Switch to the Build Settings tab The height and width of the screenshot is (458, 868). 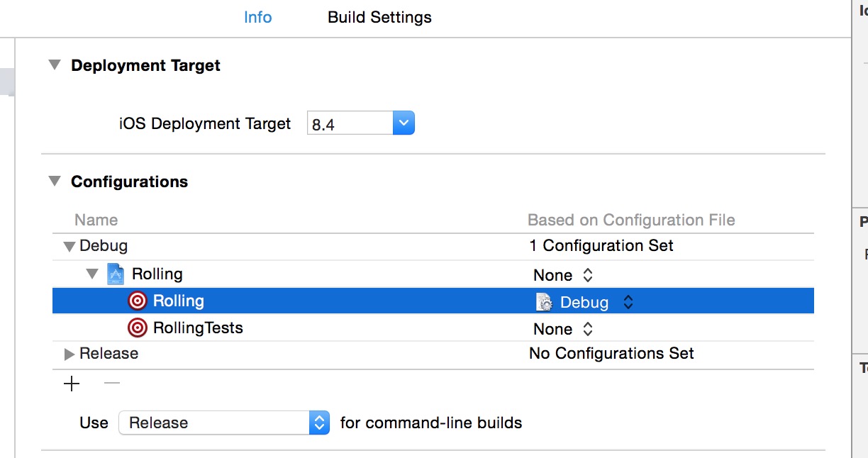[x=379, y=17]
